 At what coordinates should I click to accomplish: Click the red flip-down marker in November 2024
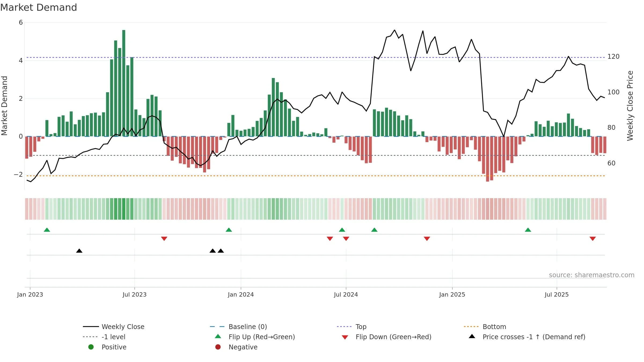click(427, 239)
